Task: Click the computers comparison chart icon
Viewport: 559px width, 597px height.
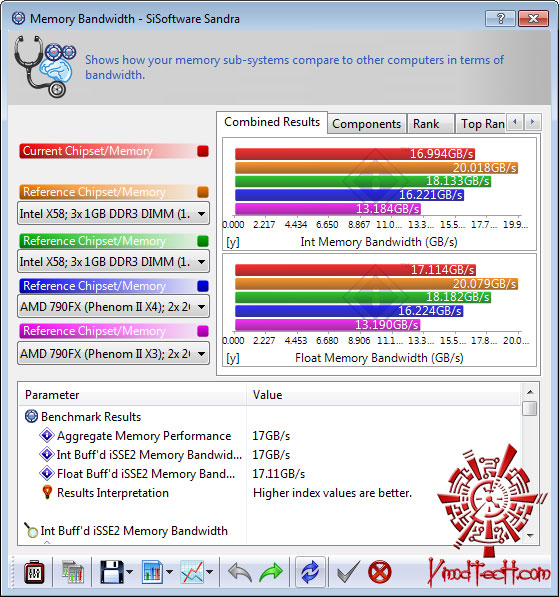Action: (x=73, y=572)
